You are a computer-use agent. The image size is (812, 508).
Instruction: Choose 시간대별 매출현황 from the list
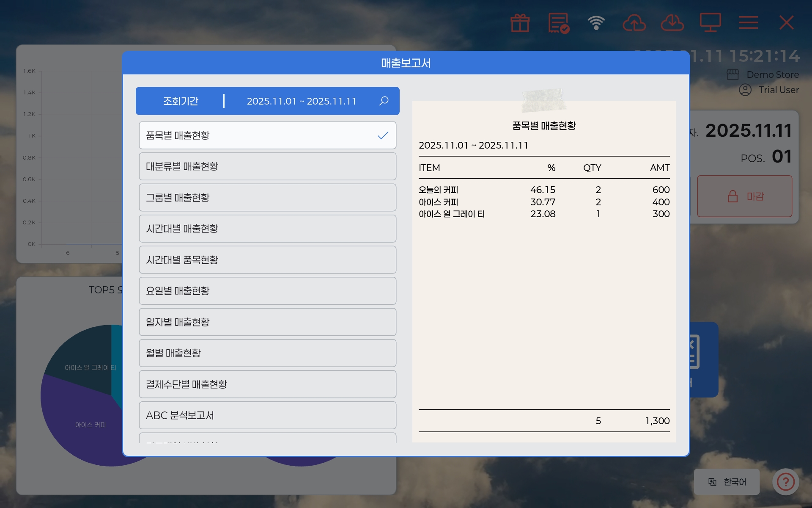coord(267,229)
